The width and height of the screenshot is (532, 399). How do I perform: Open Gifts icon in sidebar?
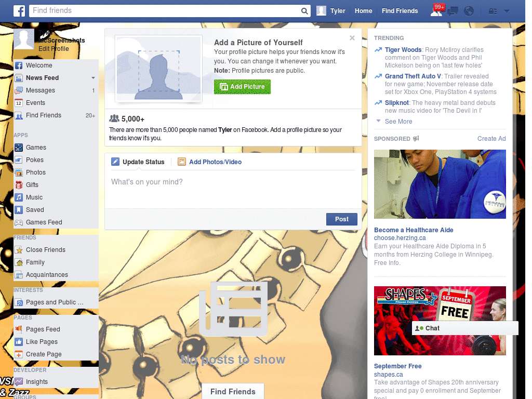pyautogui.click(x=19, y=185)
